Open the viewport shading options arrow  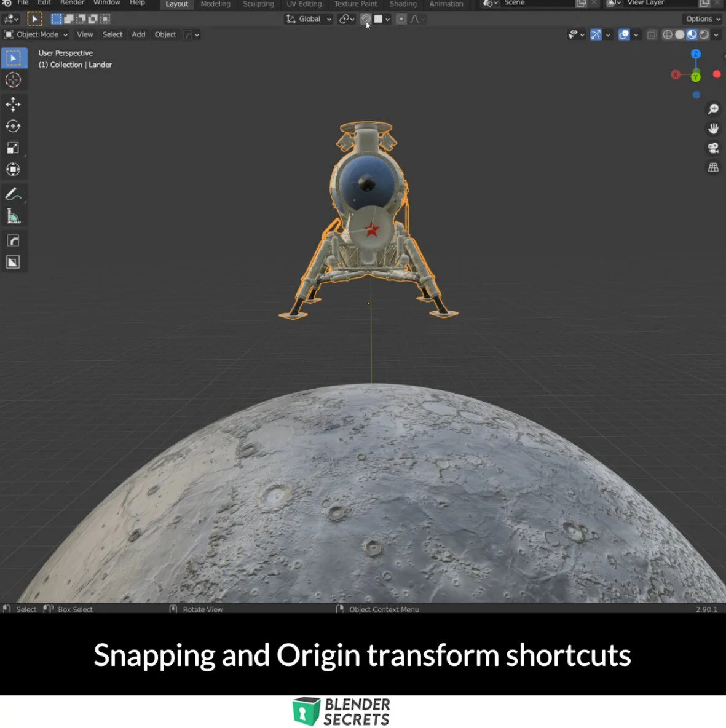[716, 35]
